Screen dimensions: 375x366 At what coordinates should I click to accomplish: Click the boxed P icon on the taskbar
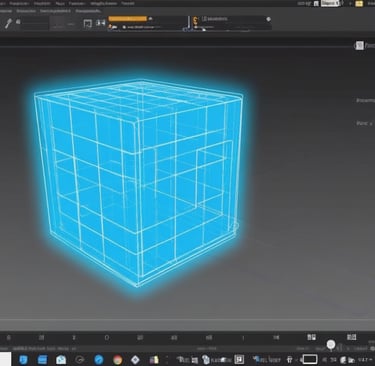[239, 359]
